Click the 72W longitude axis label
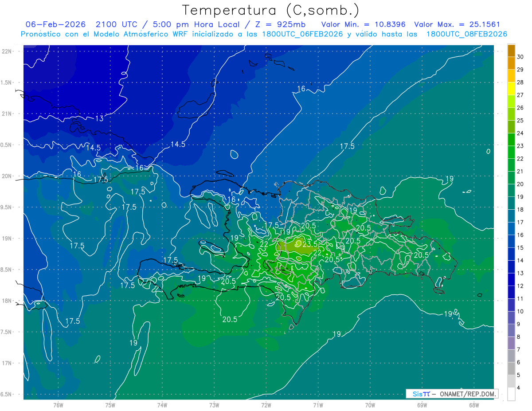The height and width of the screenshot is (411, 532). [x=266, y=405]
